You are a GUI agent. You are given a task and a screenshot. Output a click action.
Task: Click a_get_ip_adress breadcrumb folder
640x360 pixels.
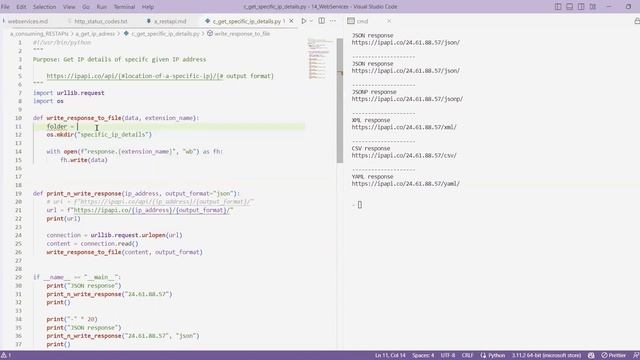coord(95,34)
